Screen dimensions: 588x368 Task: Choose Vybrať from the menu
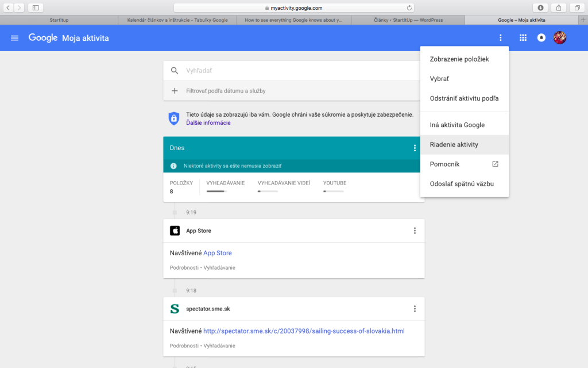[464, 79]
